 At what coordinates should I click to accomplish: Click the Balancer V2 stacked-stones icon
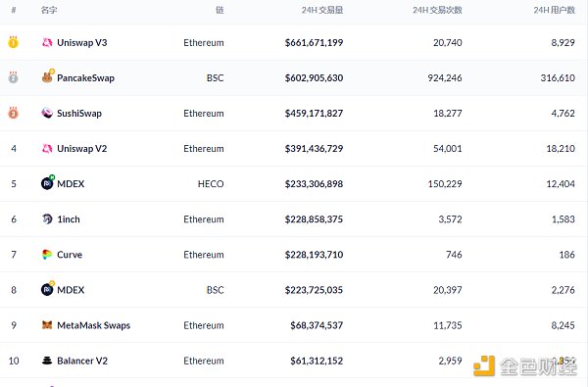pyautogui.click(x=47, y=361)
